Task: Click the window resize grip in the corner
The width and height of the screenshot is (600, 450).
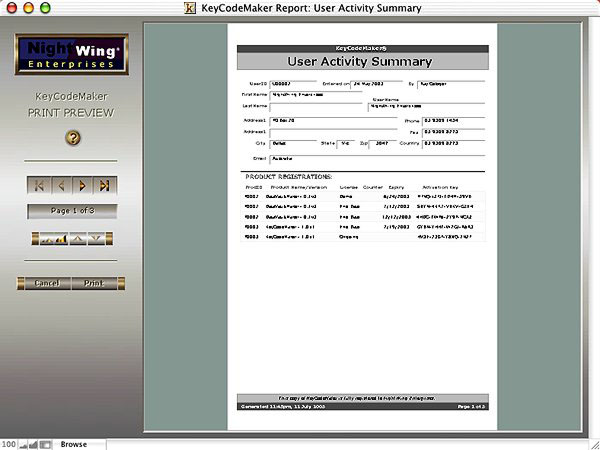Action: click(594, 444)
